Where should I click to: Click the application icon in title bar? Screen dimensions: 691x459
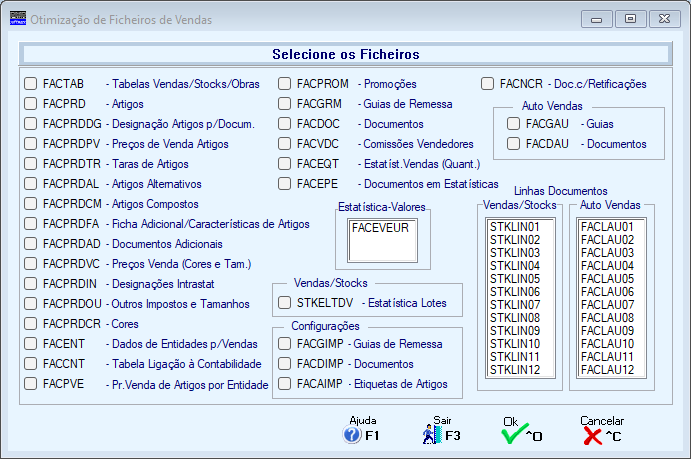[18, 19]
